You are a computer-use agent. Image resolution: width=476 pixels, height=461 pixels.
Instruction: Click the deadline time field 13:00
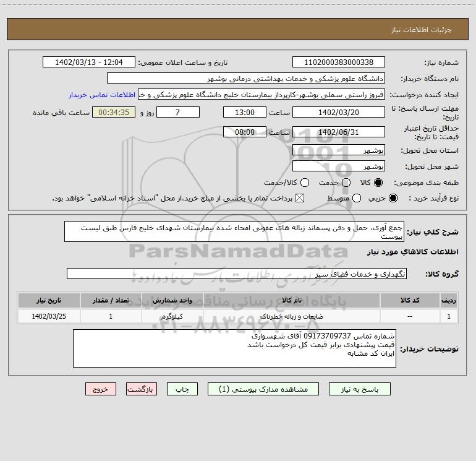tap(245, 112)
